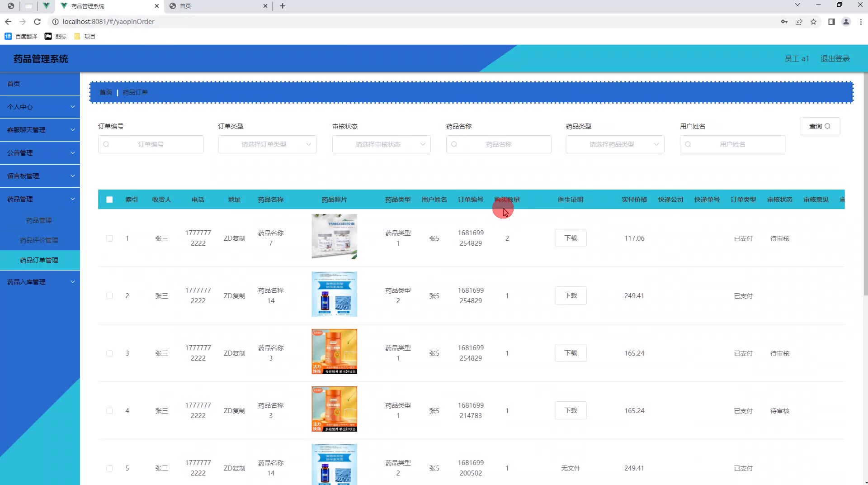Open the browser profile avatar
The width and height of the screenshot is (868, 485).
[x=846, y=22]
